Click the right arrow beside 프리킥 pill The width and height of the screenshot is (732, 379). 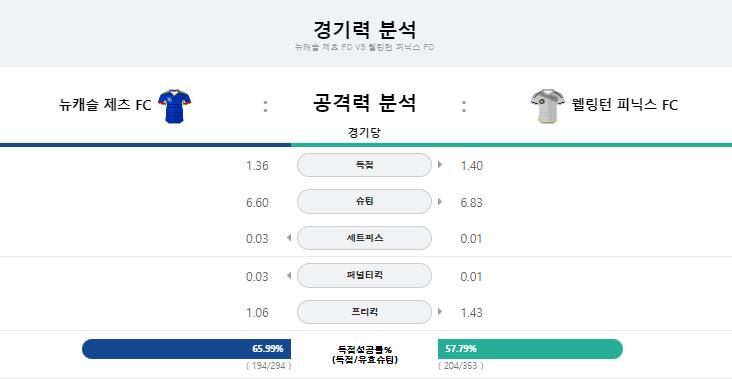440,312
